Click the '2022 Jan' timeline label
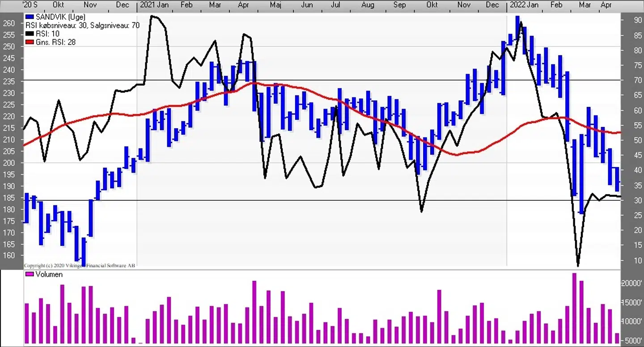Image resolution: width=644 pixels, height=347 pixels. 523,5
